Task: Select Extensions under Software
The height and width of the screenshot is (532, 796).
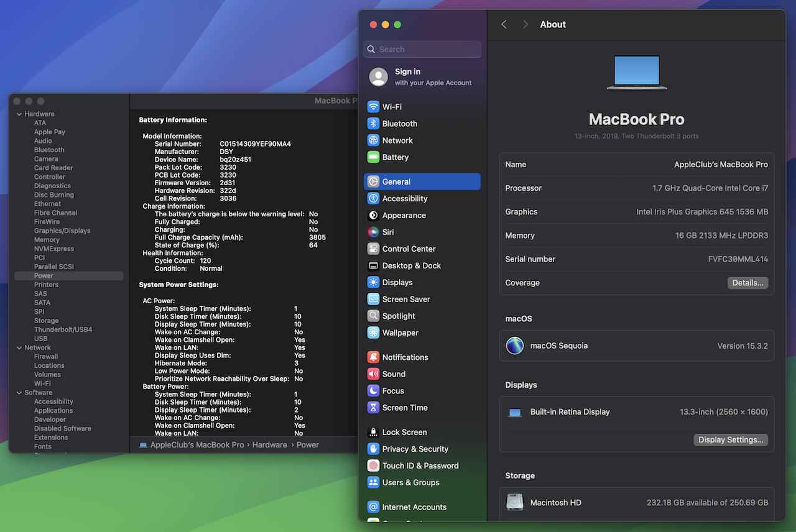Action: point(51,438)
